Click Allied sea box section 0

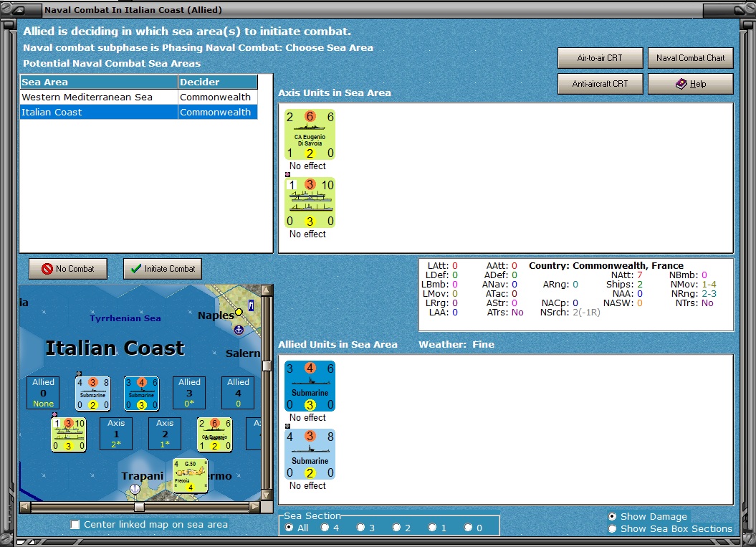[x=44, y=393]
